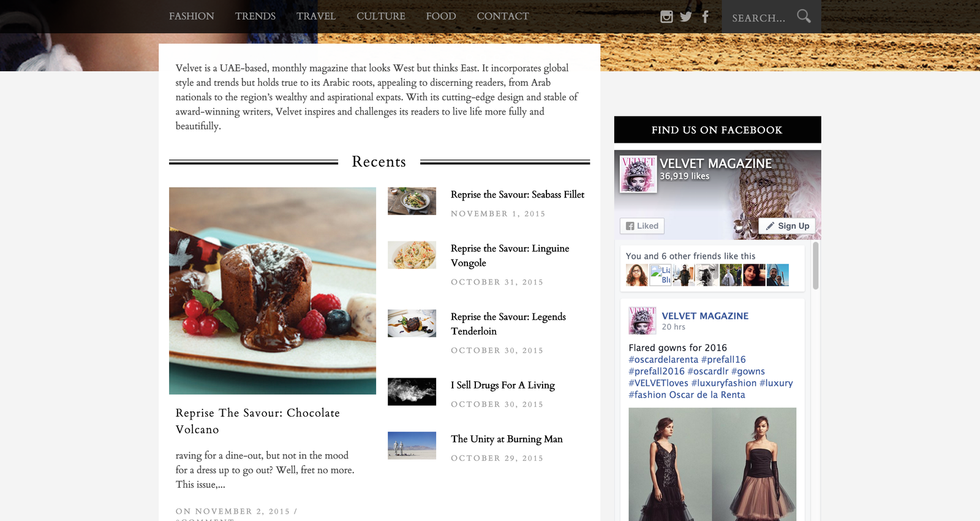Viewport: 980px width, 521px height.
Task: Open the Twitter bird icon
Action: [x=686, y=17]
